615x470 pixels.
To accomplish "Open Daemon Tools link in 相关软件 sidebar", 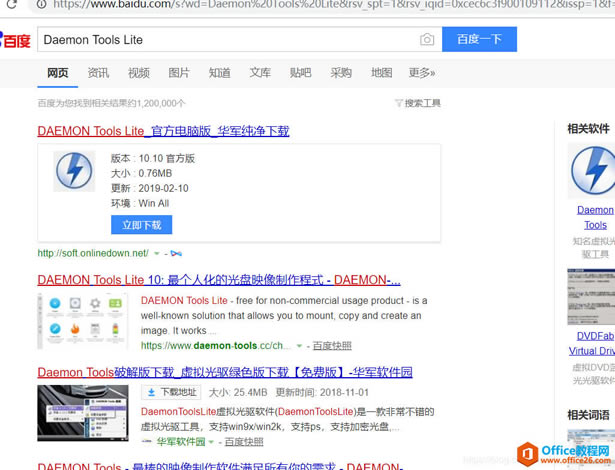I will point(595,217).
